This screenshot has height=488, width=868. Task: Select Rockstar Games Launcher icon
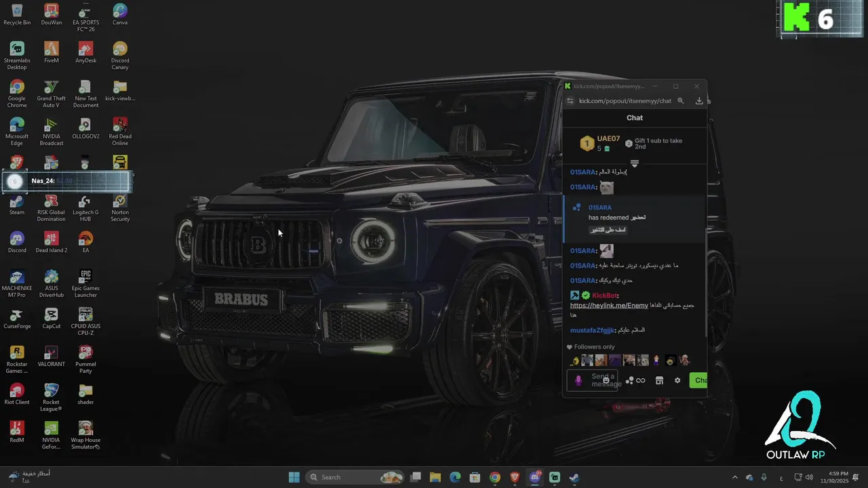[17, 359]
